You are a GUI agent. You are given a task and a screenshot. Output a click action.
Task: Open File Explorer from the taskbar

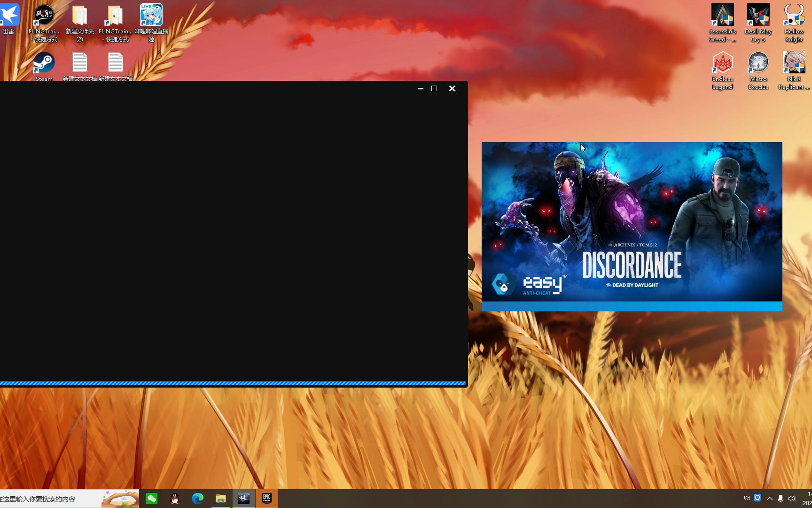221,499
